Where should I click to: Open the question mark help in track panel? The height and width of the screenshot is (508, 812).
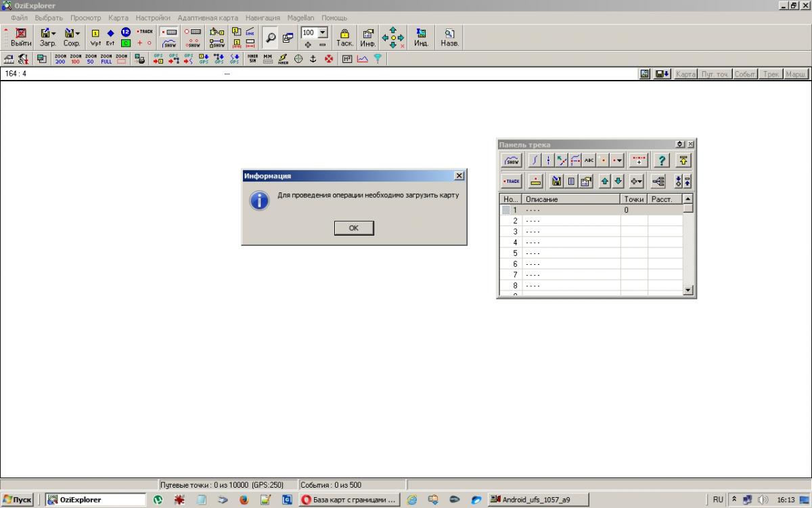point(662,161)
